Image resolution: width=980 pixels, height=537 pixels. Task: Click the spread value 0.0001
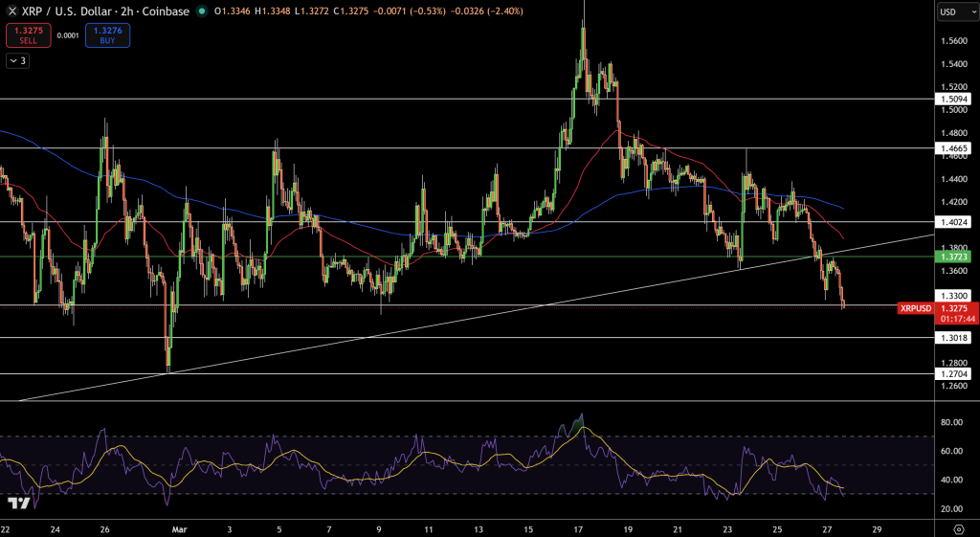68,35
